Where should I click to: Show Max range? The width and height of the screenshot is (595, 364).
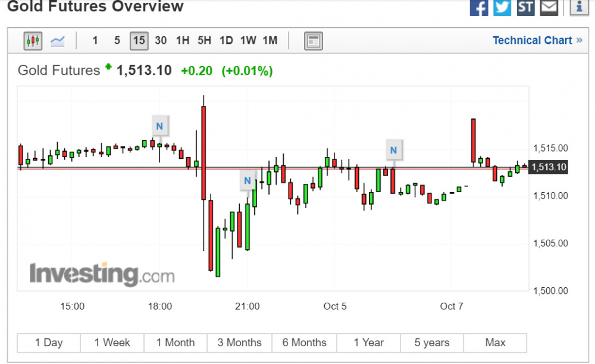(495, 343)
